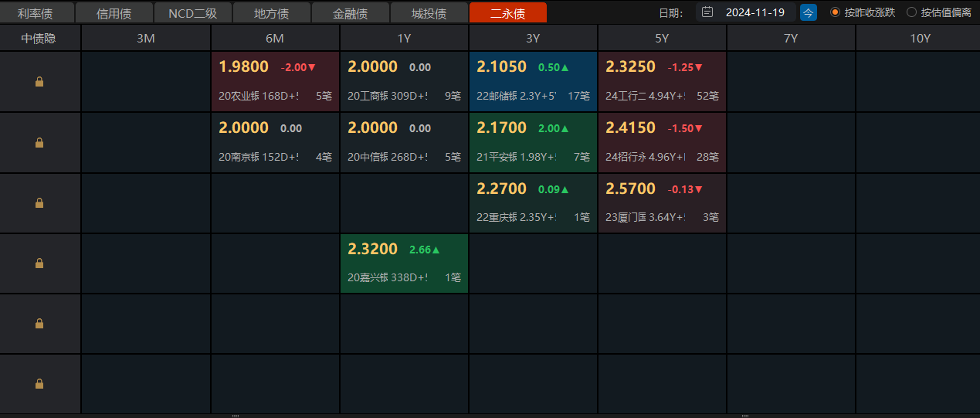Click the 2.5700 yield value
Viewport: 980px width, 418px height.
(x=631, y=189)
